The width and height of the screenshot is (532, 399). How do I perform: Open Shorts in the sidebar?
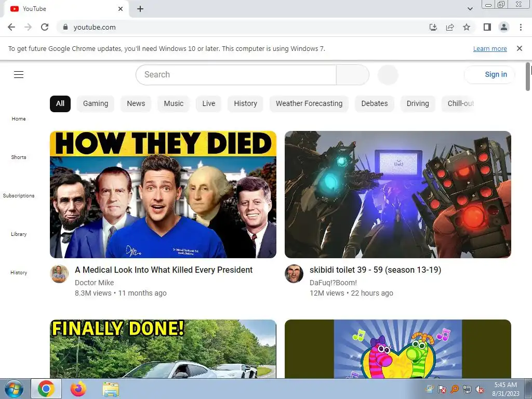click(x=19, y=157)
